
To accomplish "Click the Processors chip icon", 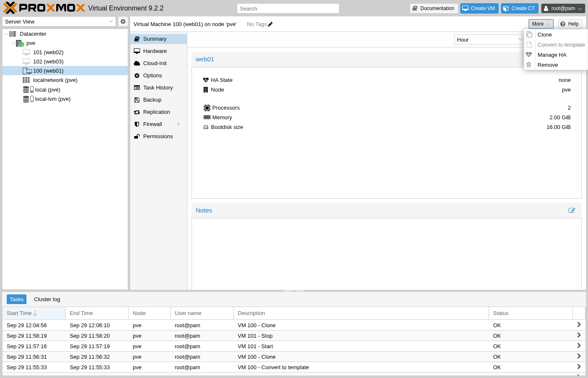I will coord(207,108).
